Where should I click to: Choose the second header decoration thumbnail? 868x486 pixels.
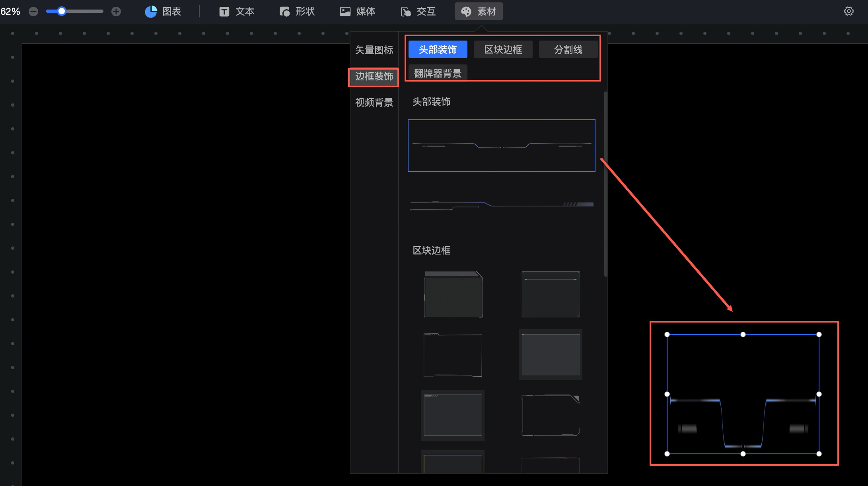[501, 205]
